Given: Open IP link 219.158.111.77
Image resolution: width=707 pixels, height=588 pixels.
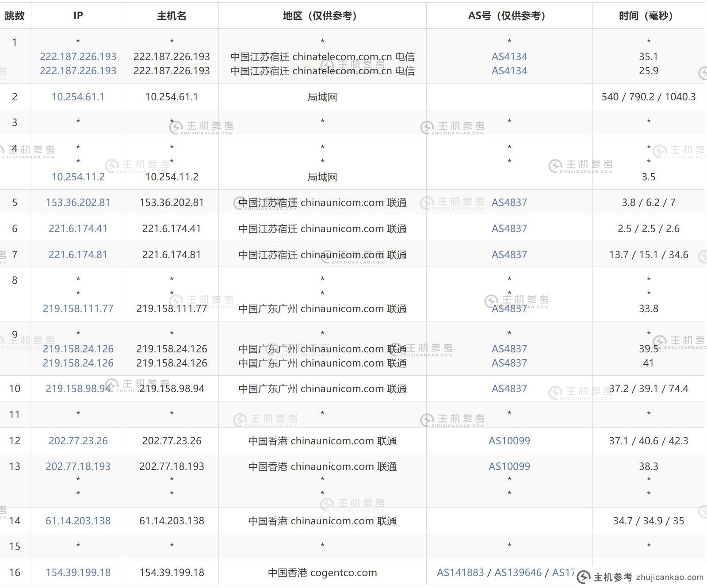Looking at the screenshot, I should point(78,309).
